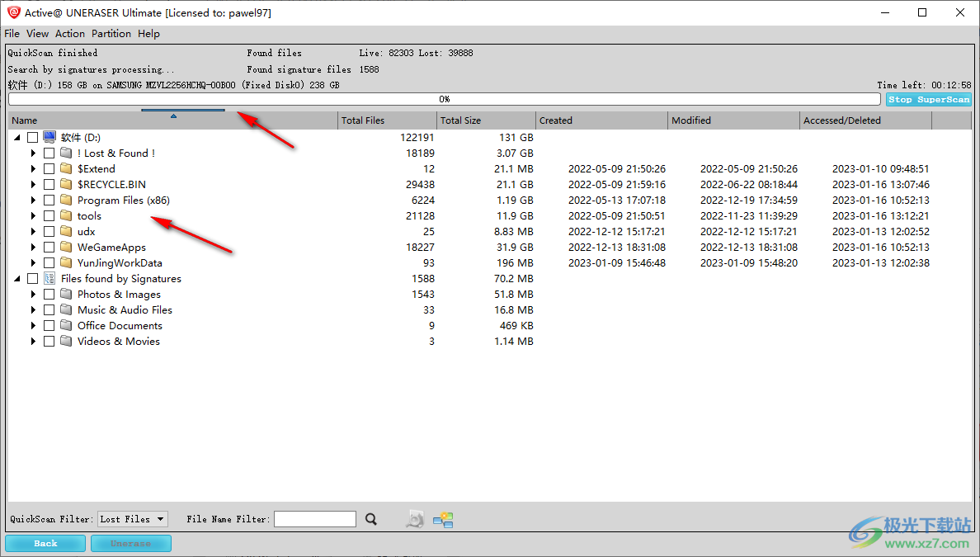Sort by the Modified column header
Screen dimensions: 980x557
tap(733, 120)
